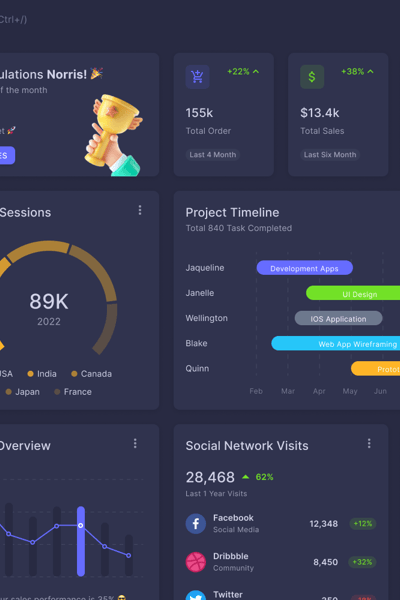
Task: Click the Last 4 Month chip
Action: click(213, 155)
